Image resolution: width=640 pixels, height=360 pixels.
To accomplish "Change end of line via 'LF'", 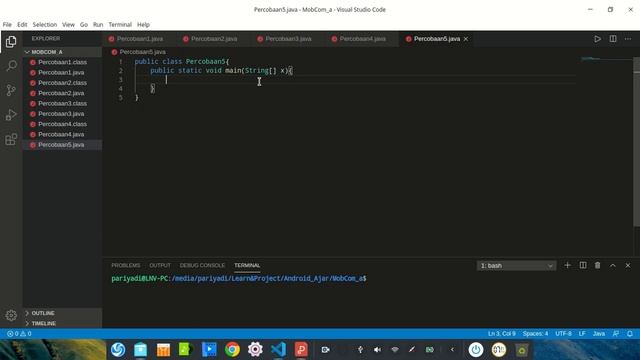I will click(x=582, y=334).
